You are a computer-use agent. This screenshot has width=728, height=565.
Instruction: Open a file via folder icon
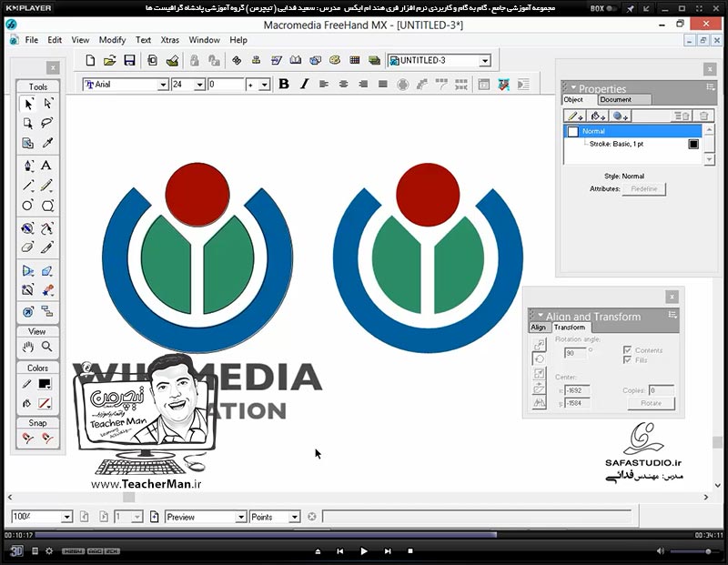tap(109, 60)
